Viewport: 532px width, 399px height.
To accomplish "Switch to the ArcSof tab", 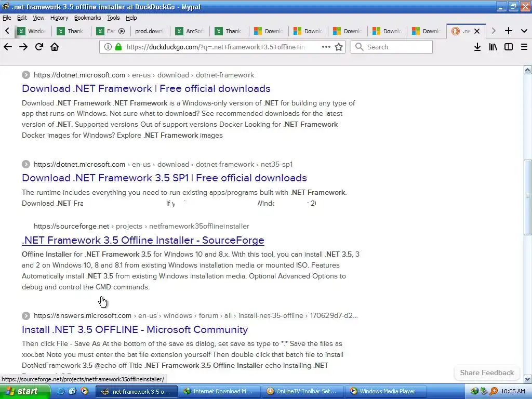I will tap(190, 31).
